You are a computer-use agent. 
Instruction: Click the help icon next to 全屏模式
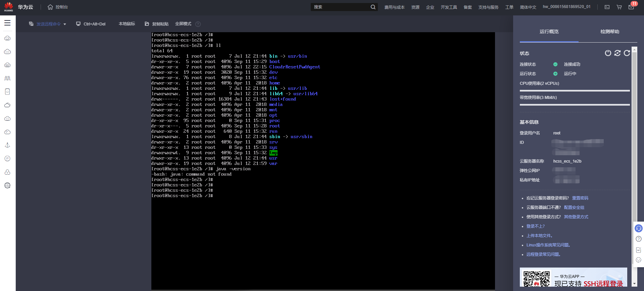point(198,24)
